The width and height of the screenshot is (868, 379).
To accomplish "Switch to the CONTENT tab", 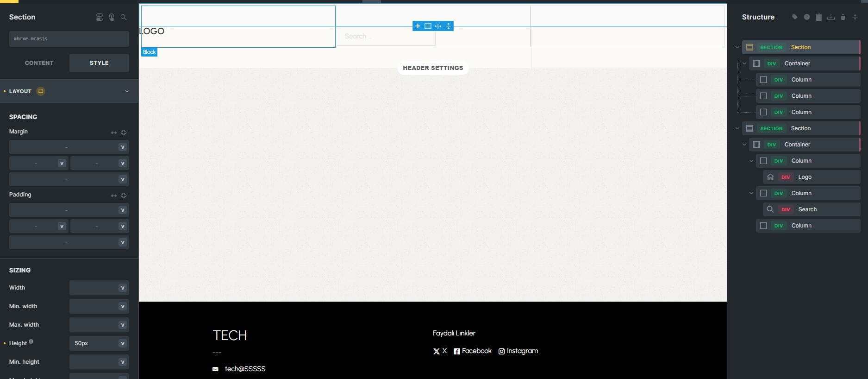I will 39,63.
